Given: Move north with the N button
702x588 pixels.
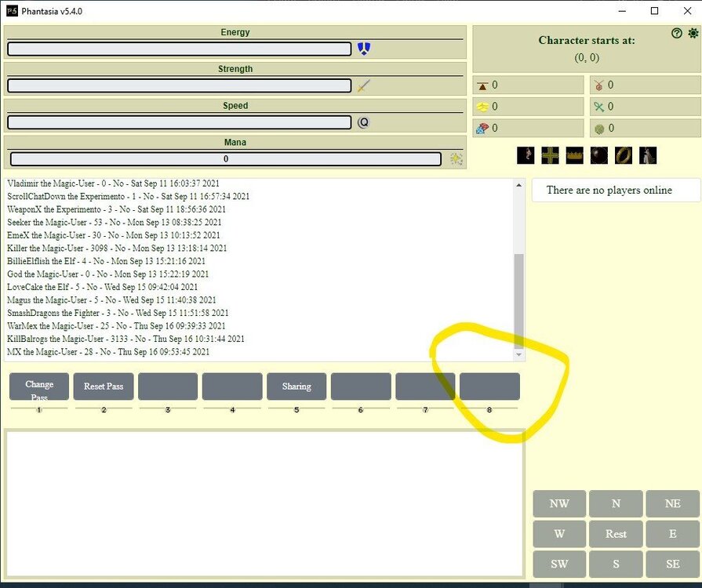Looking at the screenshot, I should click(616, 504).
